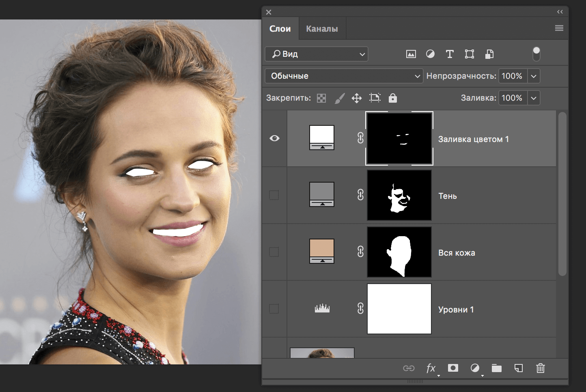Viewport: 586px width, 392px height.
Task: Enable lock transparent pixels
Action: pos(321,98)
